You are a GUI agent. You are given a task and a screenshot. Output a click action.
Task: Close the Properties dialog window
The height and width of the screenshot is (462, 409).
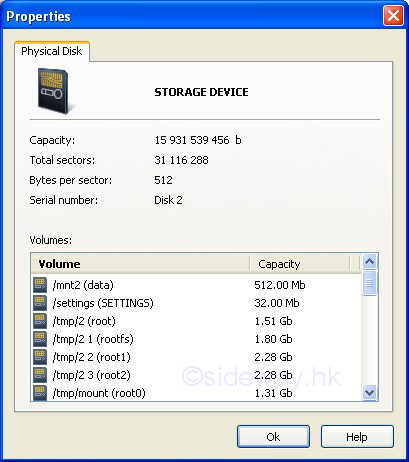pyautogui.click(x=393, y=16)
